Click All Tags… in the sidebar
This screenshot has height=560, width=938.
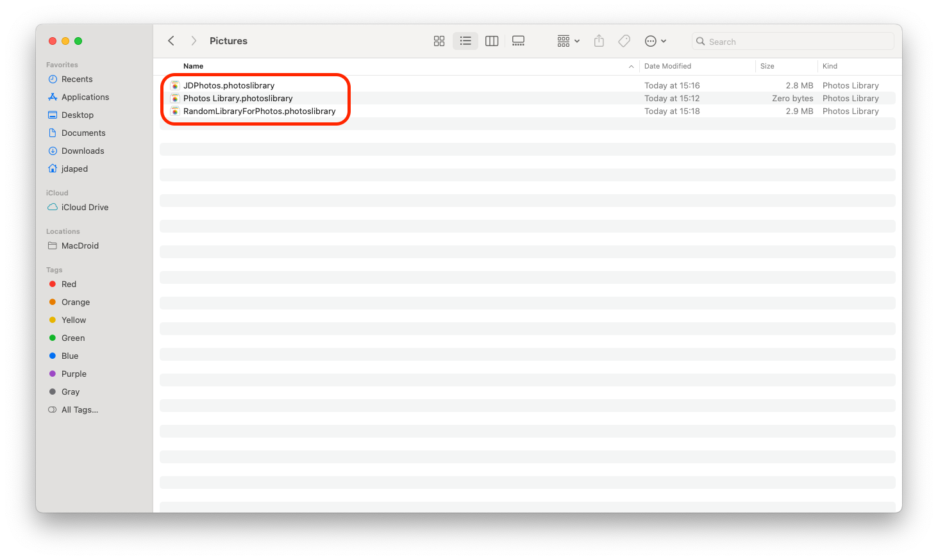coord(80,409)
